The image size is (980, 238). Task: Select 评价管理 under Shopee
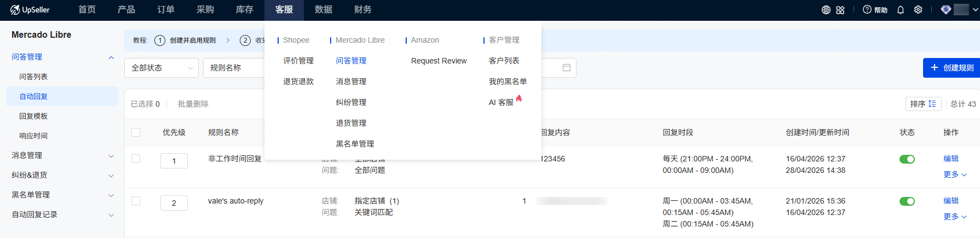coord(298,61)
